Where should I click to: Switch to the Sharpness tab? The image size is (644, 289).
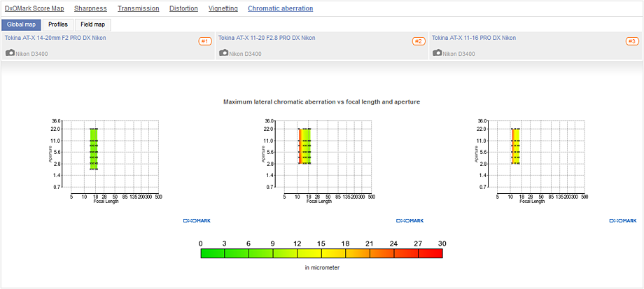(x=90, y=8)
